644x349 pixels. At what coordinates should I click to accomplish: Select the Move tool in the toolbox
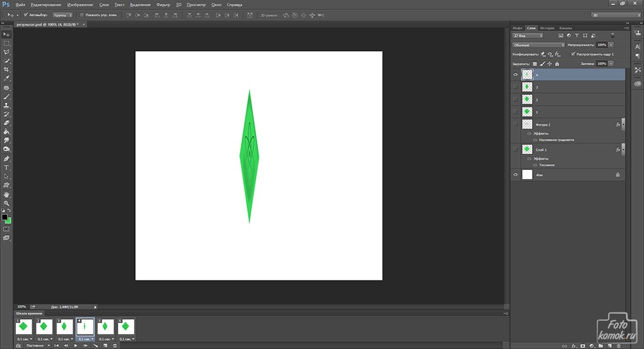[x=6, y=35]
